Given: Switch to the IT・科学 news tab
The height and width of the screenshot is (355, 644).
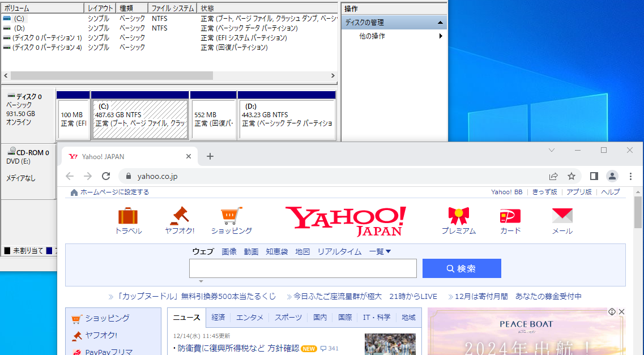Looking at the screenshot, I should point(377,317).
